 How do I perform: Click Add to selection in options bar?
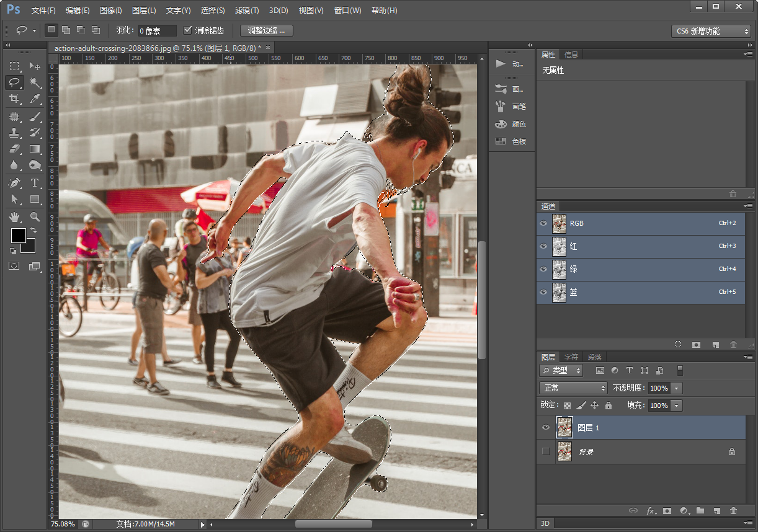click(66, 30)
